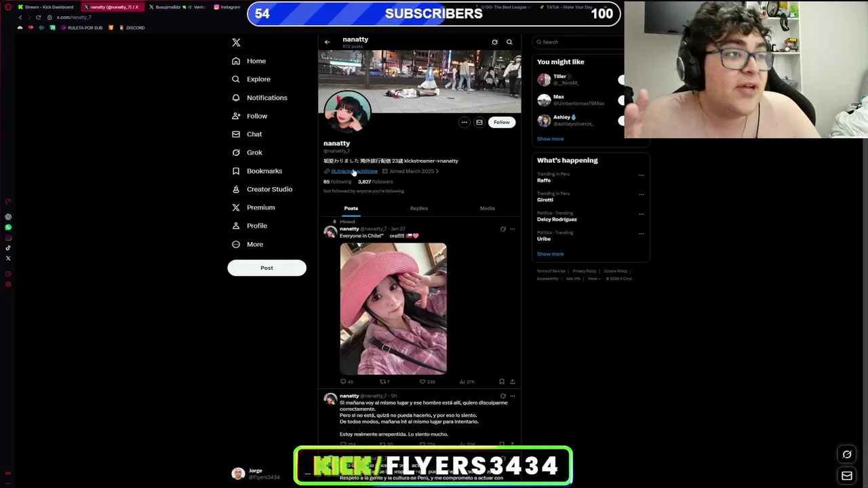Image resolution: width=868 pixels, height=488 pixels.
Task: Reload the page with browser refresh icon
Action: (38, 17)
